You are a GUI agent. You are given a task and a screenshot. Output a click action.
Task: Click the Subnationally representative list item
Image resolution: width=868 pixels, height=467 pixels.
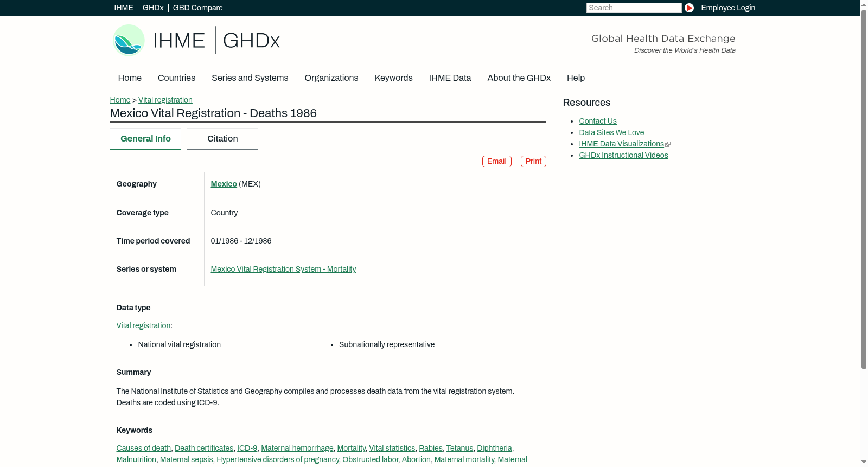(387, 344)
